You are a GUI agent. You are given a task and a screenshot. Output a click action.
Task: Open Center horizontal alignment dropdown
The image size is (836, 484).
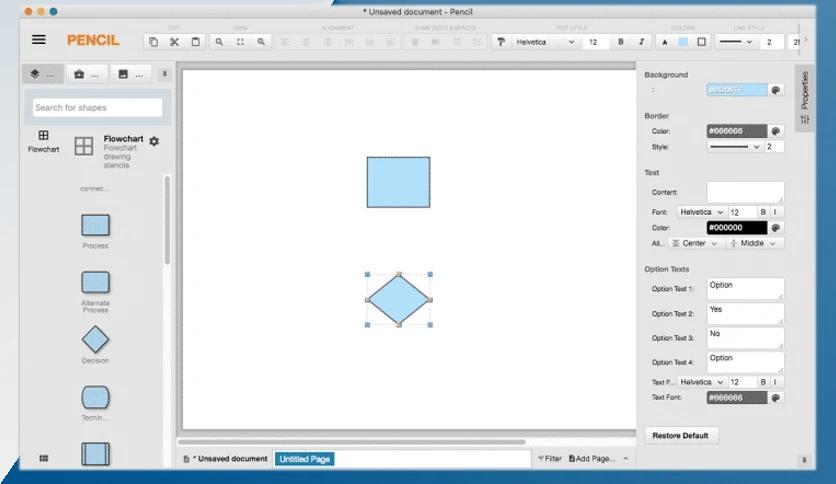click(x=694, y=243)
